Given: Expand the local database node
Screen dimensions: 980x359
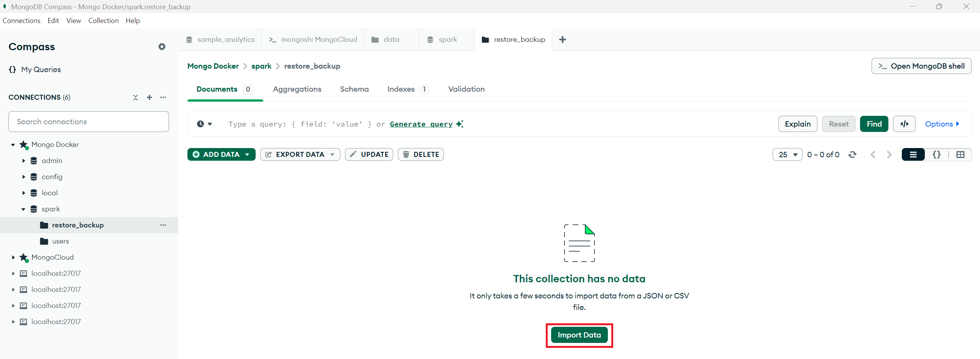Looking at the screenshot, I should click(23, 193).
